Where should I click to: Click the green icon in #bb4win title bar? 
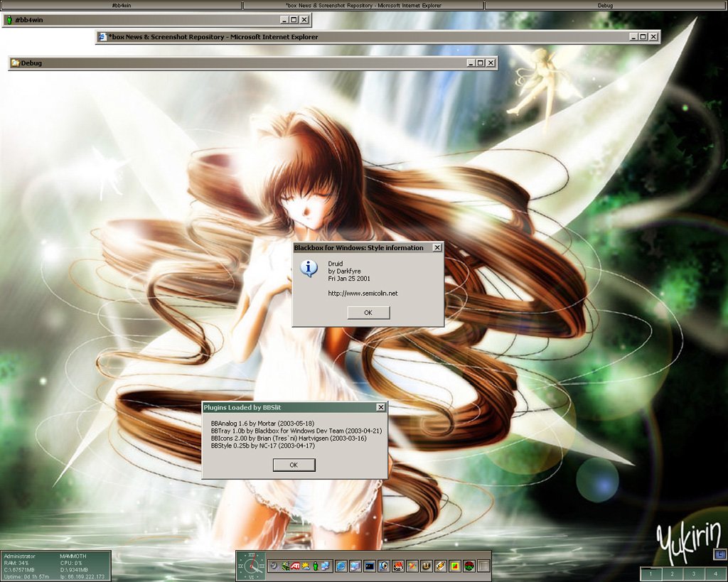9,20
